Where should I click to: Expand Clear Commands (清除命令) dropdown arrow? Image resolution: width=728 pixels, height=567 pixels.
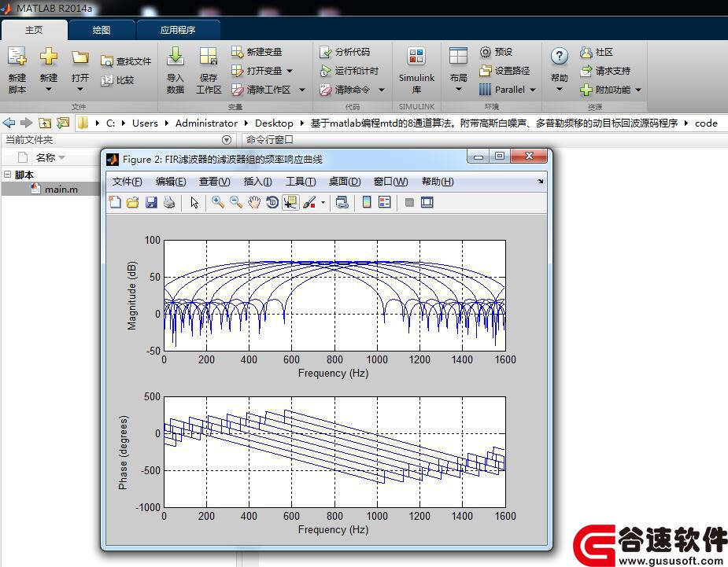[382, 90]
